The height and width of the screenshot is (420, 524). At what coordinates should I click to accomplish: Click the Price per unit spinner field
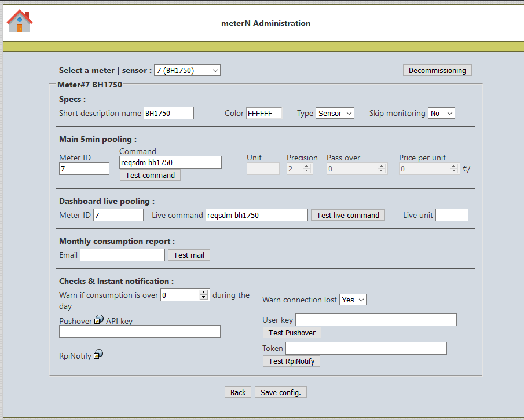tap(430, 169)
